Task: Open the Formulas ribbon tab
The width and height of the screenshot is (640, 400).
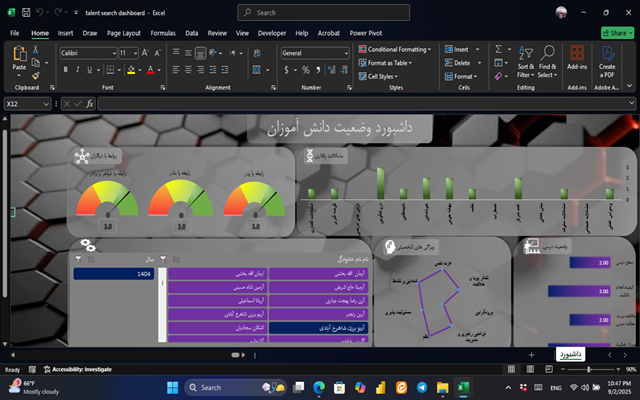Action: click(162, 32)
